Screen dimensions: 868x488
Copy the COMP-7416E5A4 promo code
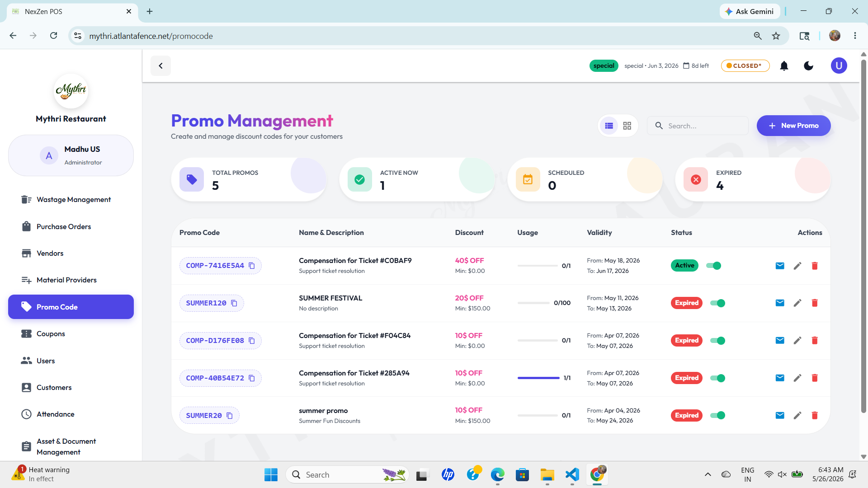point(252,266)
